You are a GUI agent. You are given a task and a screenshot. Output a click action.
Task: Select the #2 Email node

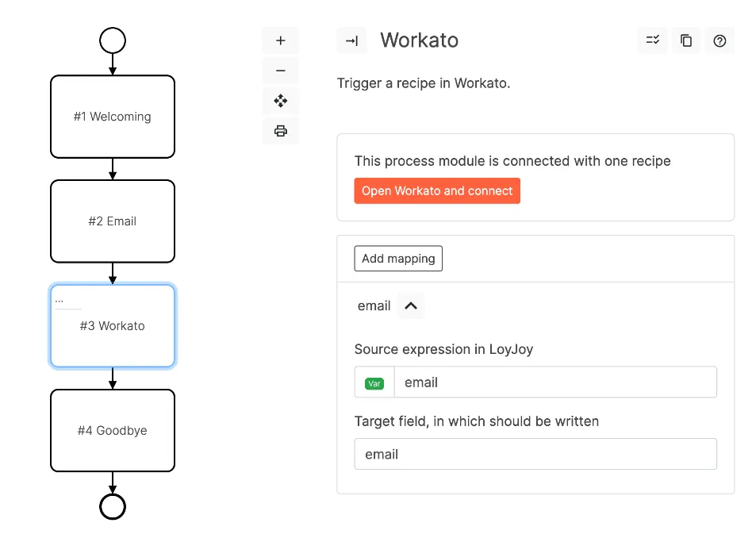click(x=113, y=221)
